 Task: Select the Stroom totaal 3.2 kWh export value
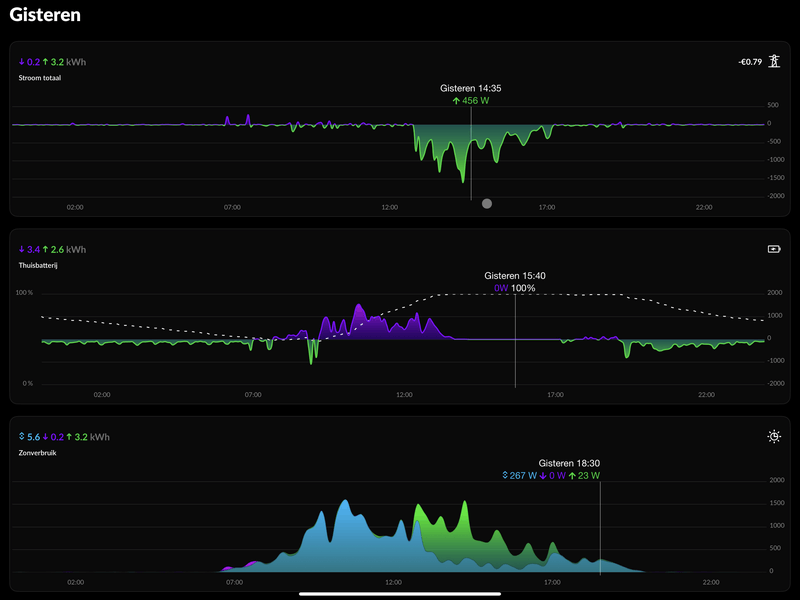[53, 62]
